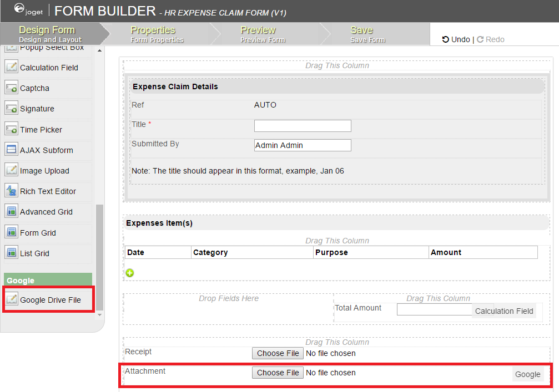Screen dimensions: 559x392
Task: Click the Category column header
Action: point(252,252)
